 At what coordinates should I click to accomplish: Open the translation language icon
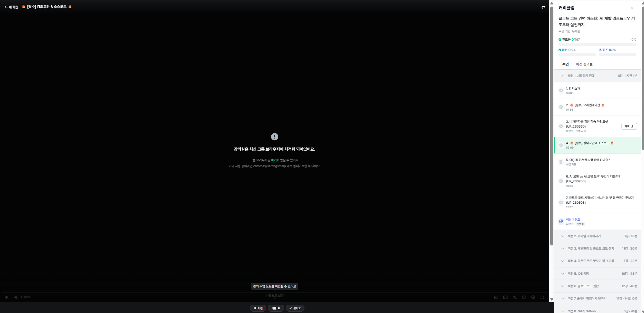[x=515, y=297]
